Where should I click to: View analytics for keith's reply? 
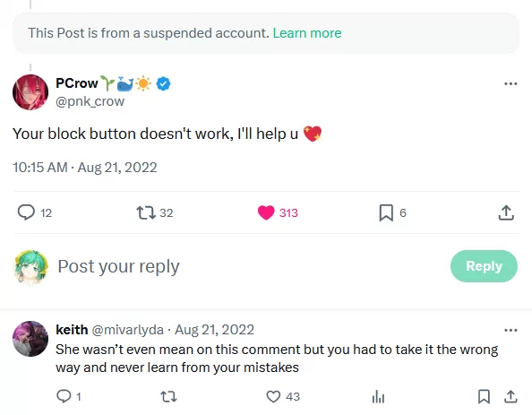[x=378, y=396]
